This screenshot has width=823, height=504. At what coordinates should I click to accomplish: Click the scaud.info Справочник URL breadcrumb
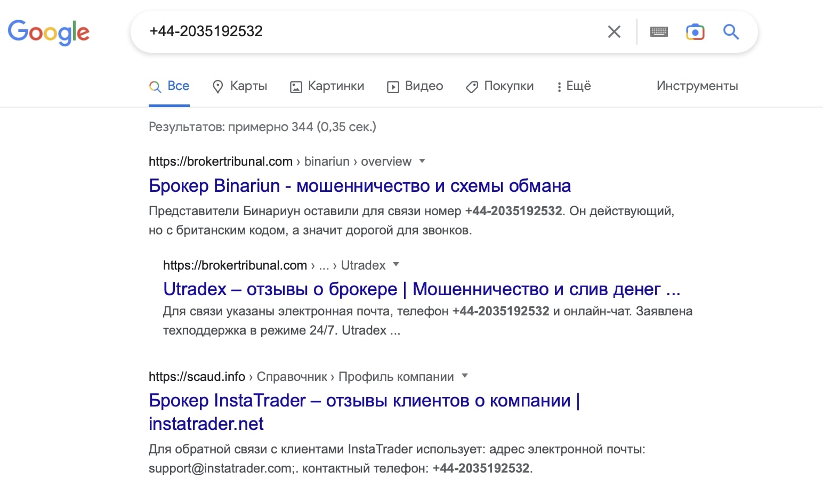click(x=301, y=377)
